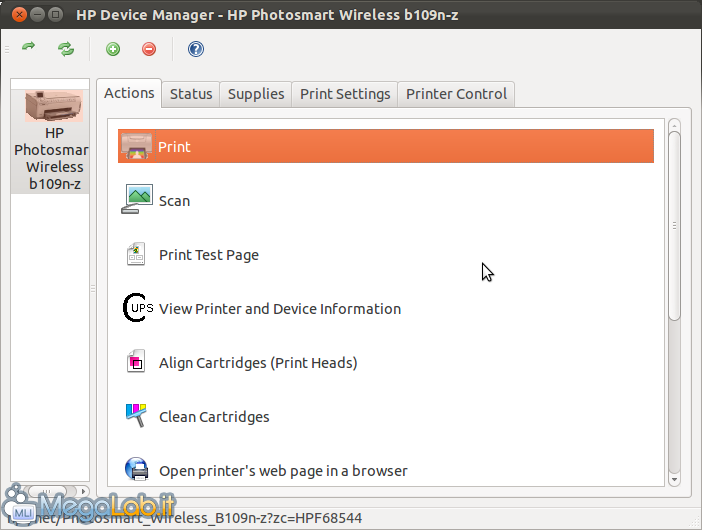Choose Align Cartridges (Print Heads) text
702x530 pixels.
click(x=258, y=363)
